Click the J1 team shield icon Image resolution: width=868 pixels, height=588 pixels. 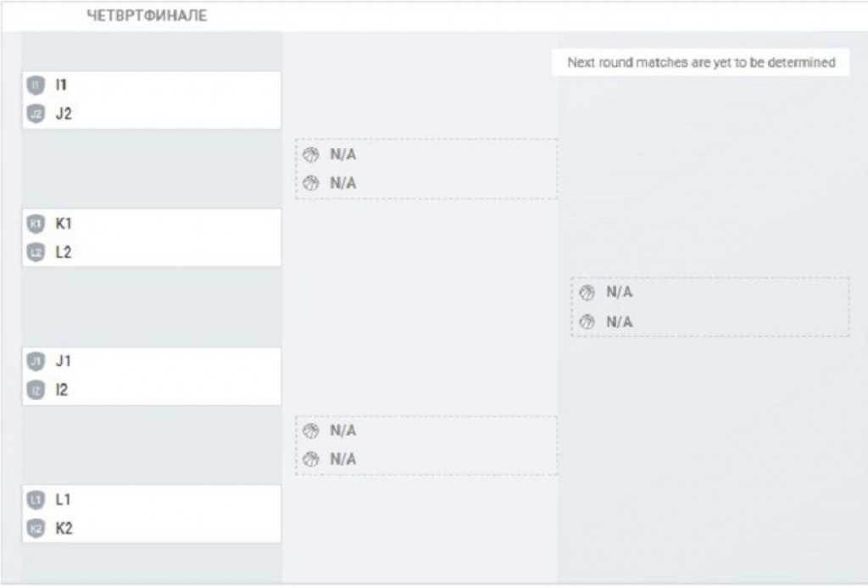coord(35,362)
